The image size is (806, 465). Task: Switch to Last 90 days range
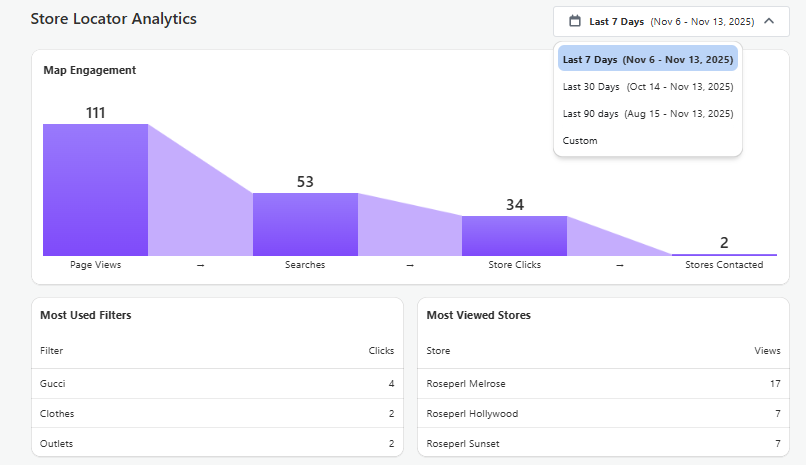pyautogui.click(x=648, y=114)
